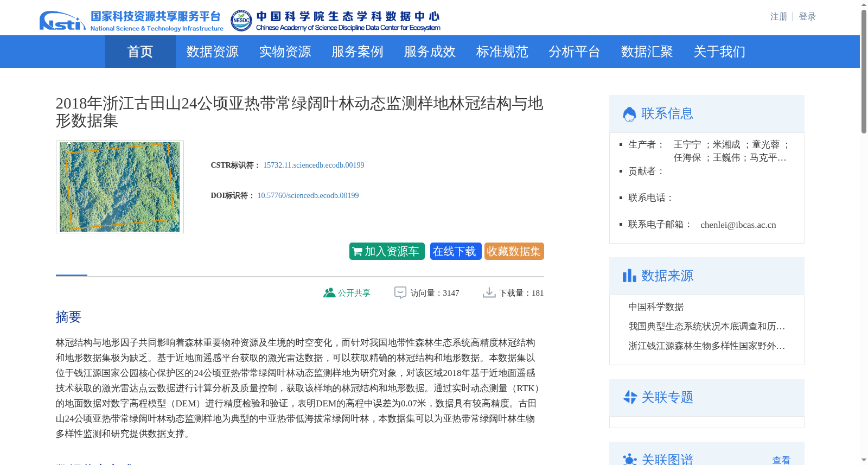
Task: Click the email chenlei@ibcas.ac.cn
Action: 738,225
